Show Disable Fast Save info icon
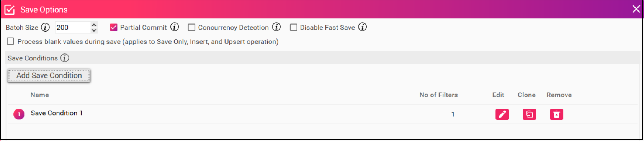644x141 pixels. tap(363, 27)
